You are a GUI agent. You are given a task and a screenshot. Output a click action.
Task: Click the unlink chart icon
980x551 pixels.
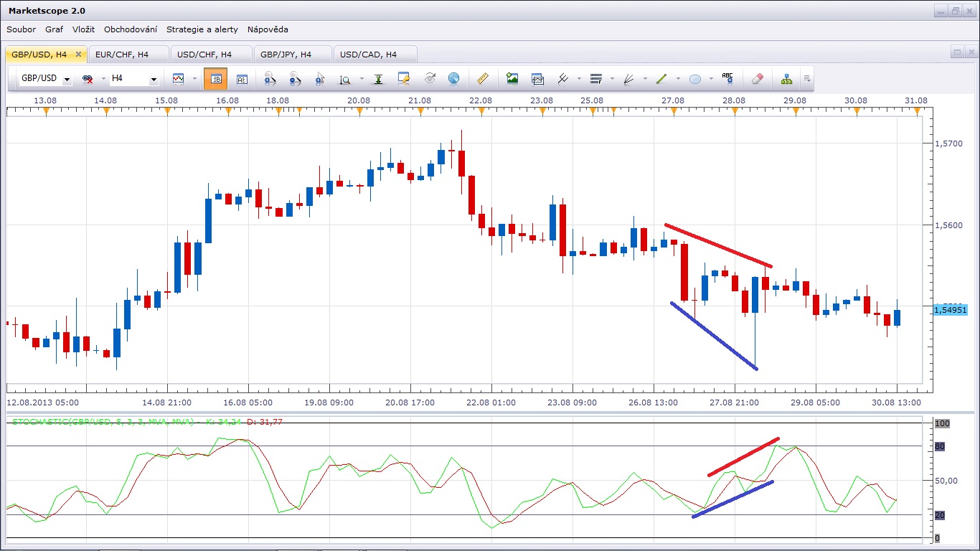pyautogui.click(x=88, y=79)
